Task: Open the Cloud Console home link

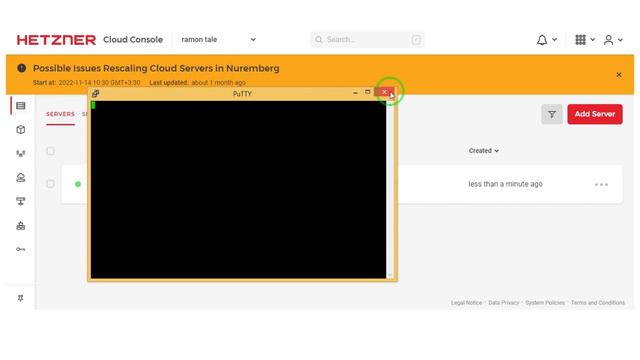Action: click(133, 40)
